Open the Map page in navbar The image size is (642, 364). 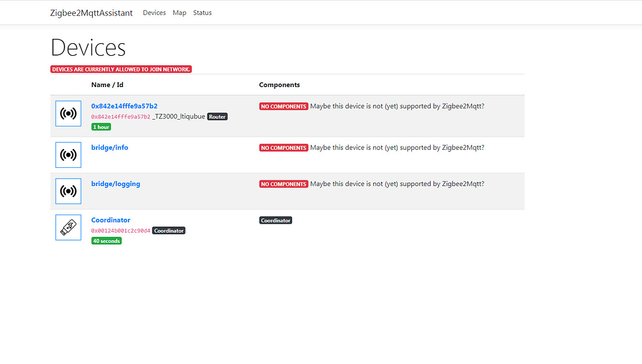[179, 13]
